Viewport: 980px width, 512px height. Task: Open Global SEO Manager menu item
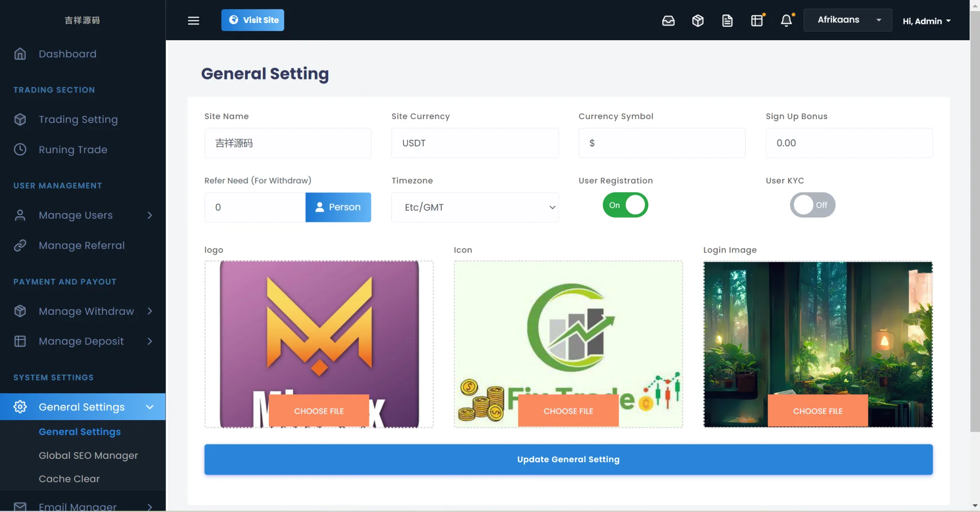tap(88, 456)
